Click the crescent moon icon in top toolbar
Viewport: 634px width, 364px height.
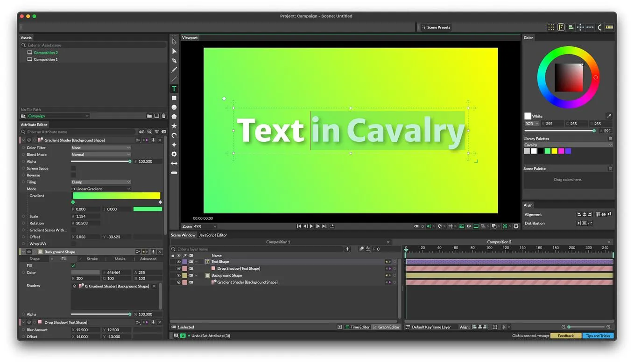tap(600, 27)
